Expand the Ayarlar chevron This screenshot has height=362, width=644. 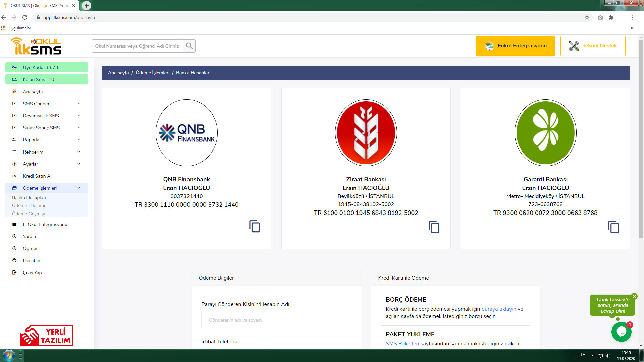click(79, 164)
